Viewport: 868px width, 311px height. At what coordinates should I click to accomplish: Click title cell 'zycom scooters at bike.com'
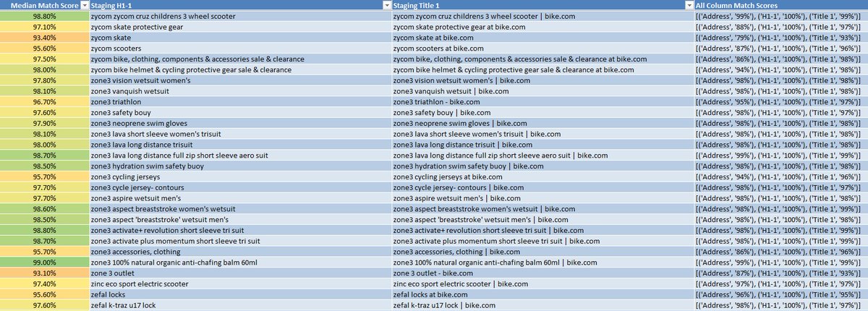click(x=542, y=48)
